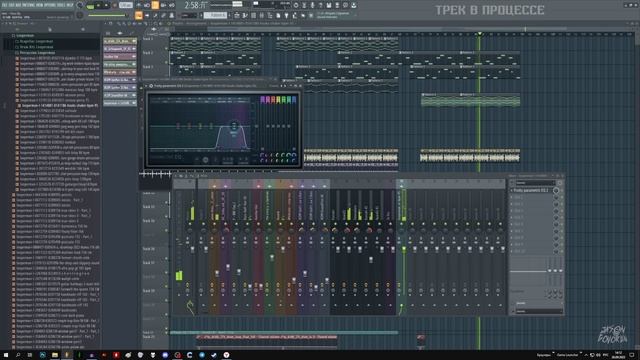Screen dimensions: 640x360
Task: Open the audio editor icon in top toolbar
Action: tap(304, 5)
